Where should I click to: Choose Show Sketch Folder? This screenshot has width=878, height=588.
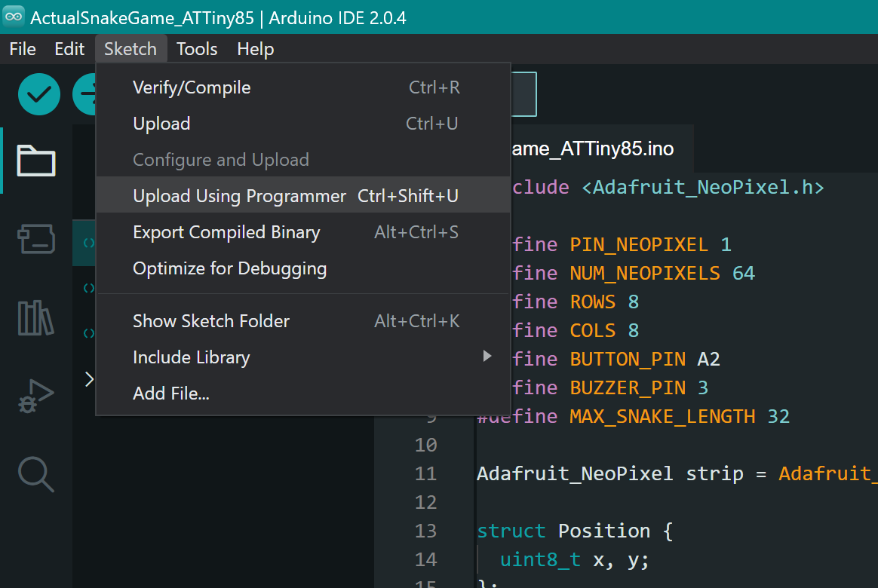click(303, 321)
